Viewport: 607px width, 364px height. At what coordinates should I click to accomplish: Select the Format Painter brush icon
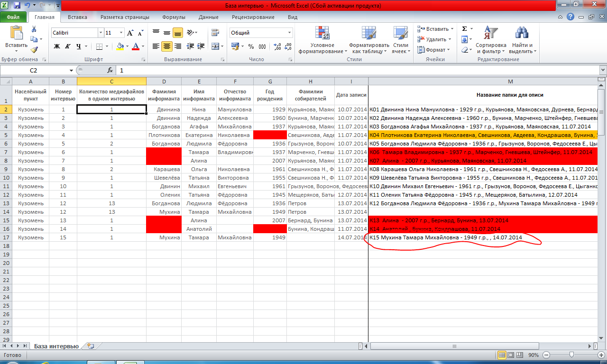[x=34, y=50]
